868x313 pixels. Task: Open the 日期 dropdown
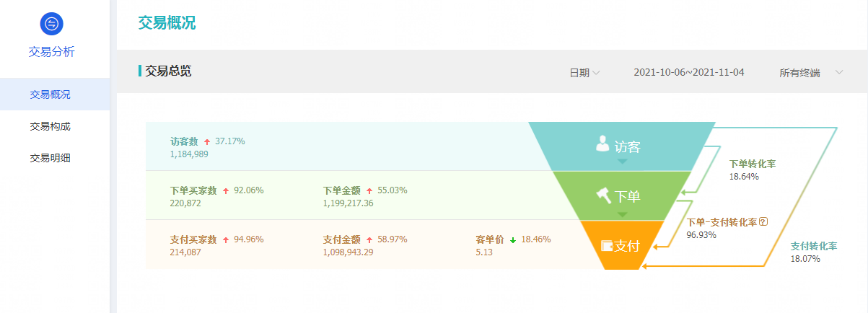(x=584, y=73)
